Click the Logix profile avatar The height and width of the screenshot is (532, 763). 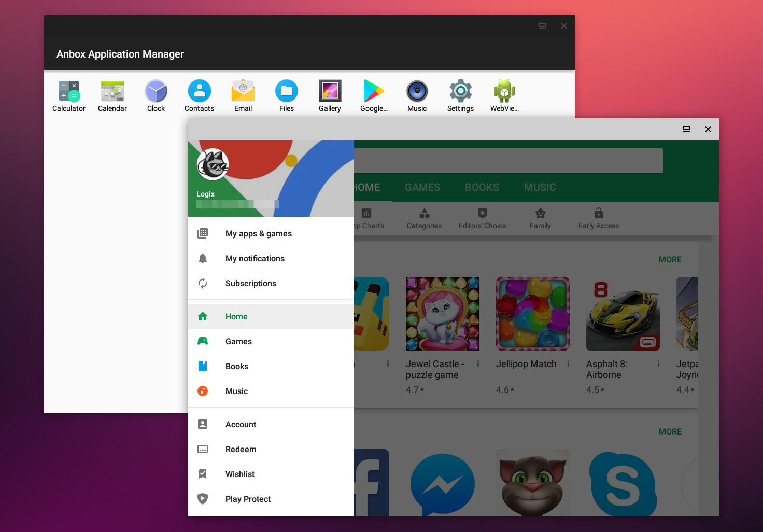213,164
